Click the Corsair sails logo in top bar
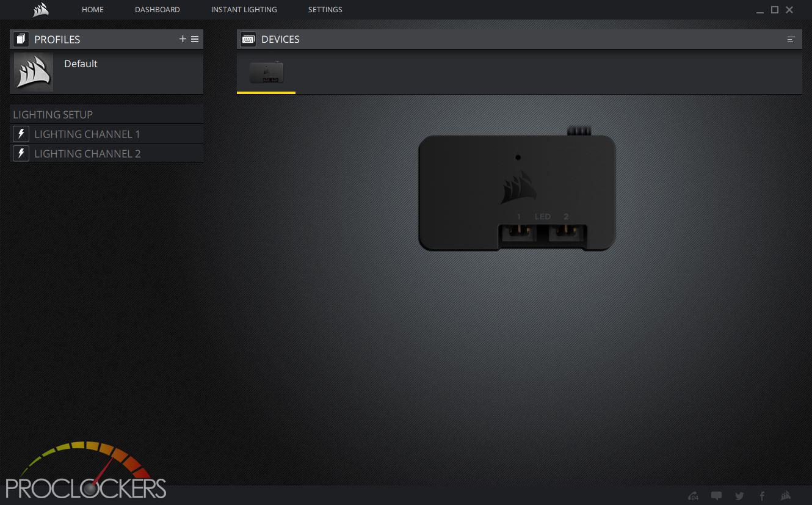This screenshot has width=812, height=505. [40, 10]
